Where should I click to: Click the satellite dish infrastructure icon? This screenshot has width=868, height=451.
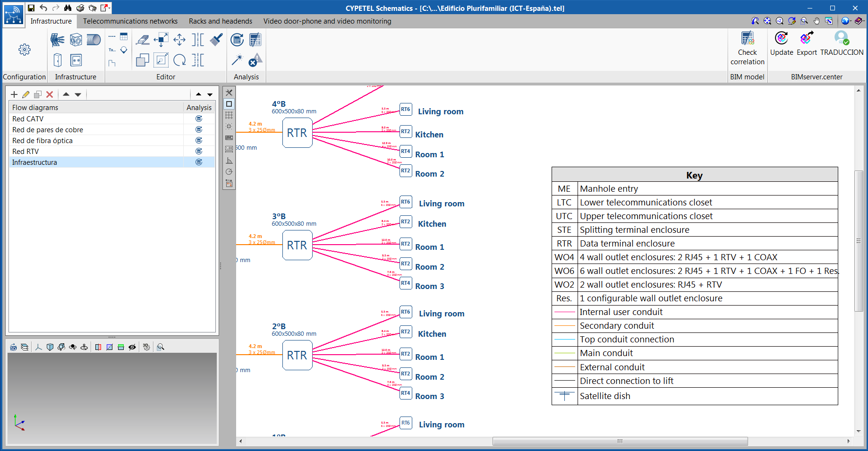tap(57, 40)
